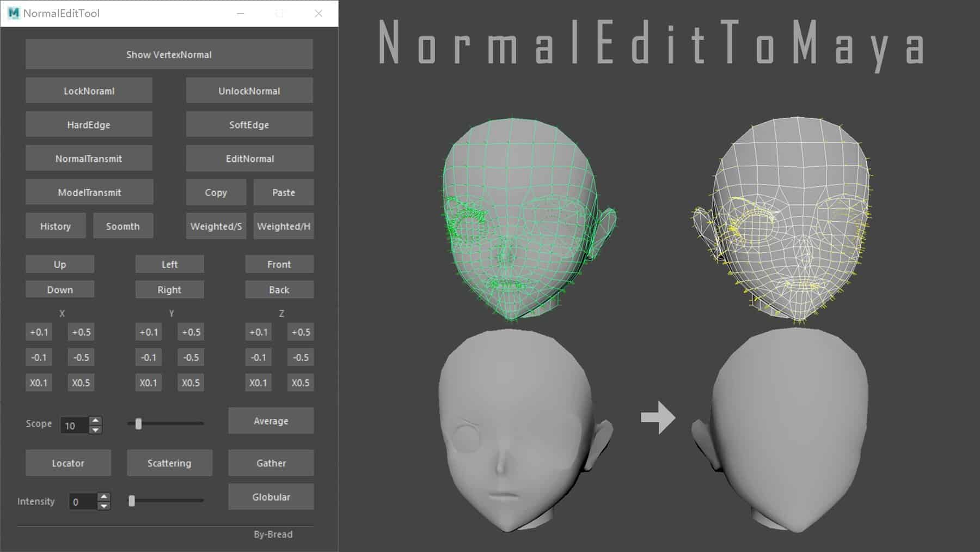Add +0.5 on the Y axis

tap(191, 332)
